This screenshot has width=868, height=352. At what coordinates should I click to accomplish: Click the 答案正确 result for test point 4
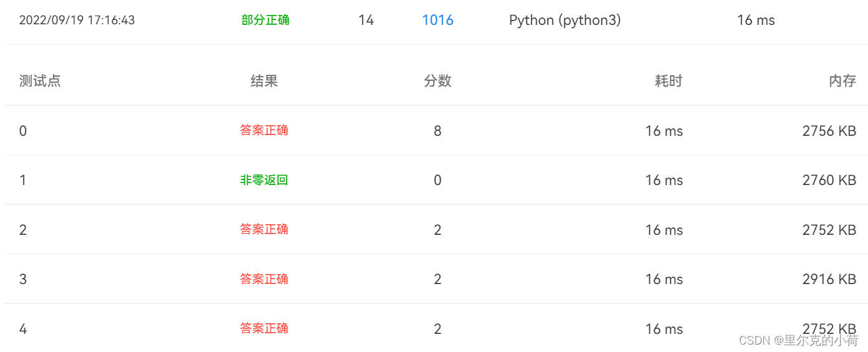[x=264, y=328]
